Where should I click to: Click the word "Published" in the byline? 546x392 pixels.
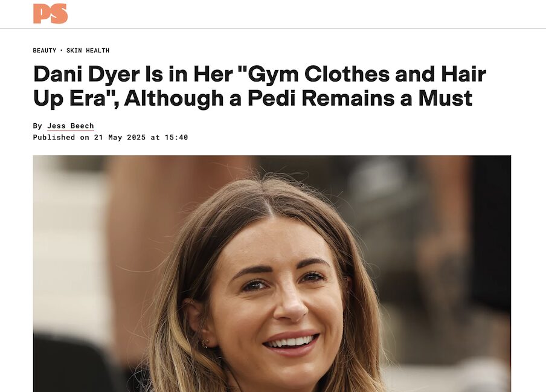pyautogui.click(x=54, y=137)
